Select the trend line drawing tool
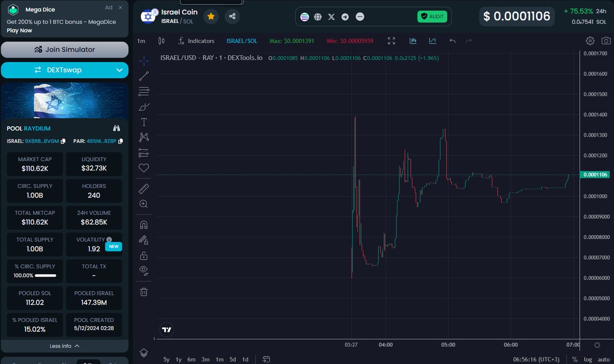 coord(144,76)
